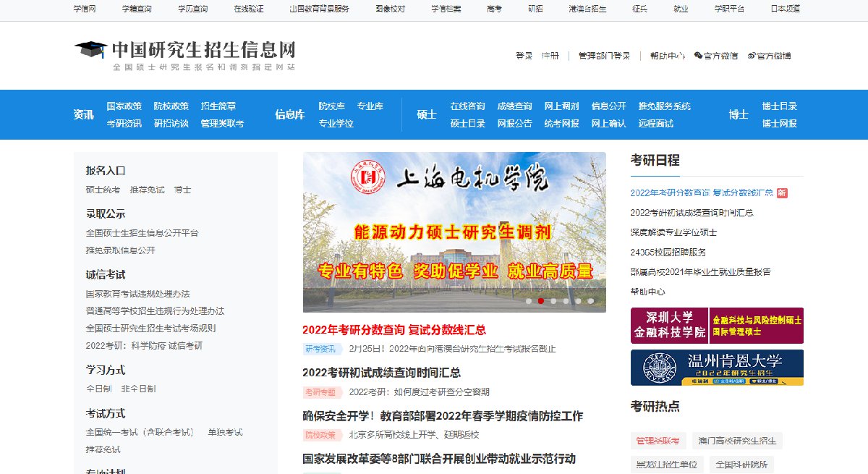Viewport: 868px width, 474px height.
Task: Open 帮助中心 in header
Action: click(667, 56)
